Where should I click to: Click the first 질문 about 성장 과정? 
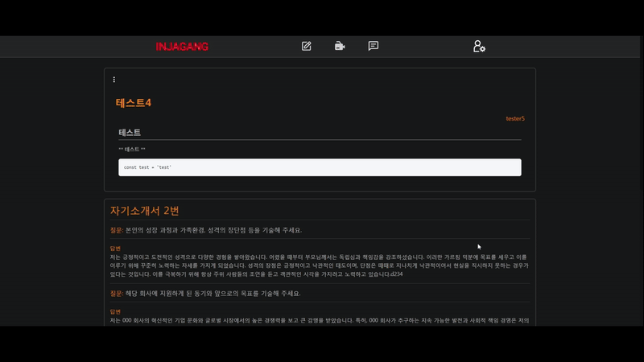tap(206, 230)
